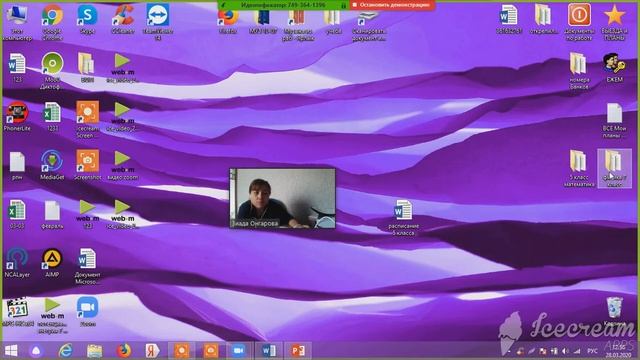The height and width of the screenshot is (360, 640).
Task: Open Firefox from the taskbar
Action: coord(124,351)
